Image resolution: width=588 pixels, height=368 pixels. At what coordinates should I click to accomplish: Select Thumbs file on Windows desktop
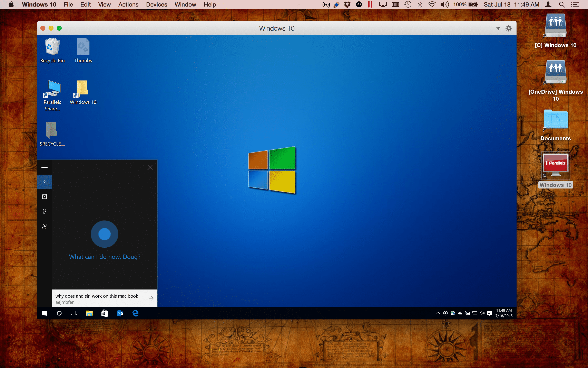point(83,50)
